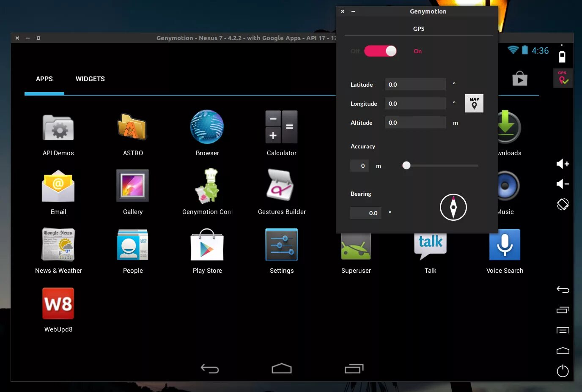This screenshot has height=392, width=582.
Task: Click Genymotion volume up icon
Action: click(x=563, y=164)
